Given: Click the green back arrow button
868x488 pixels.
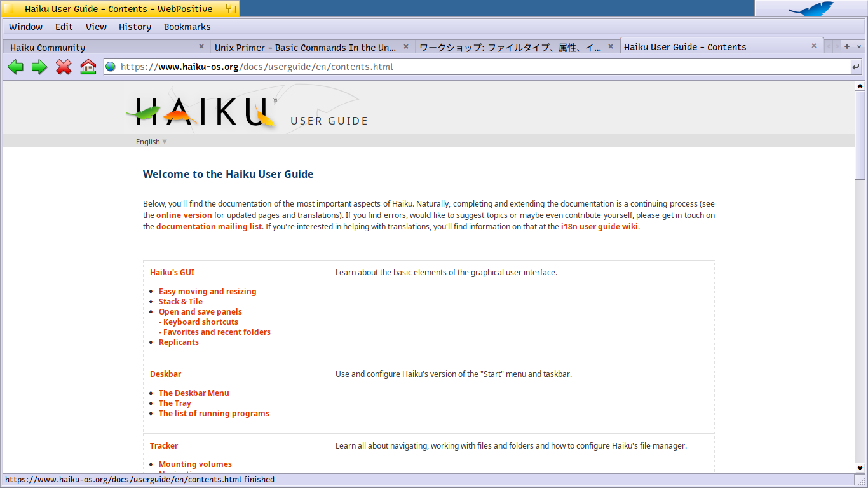Looking at the screenshot, I should click(16, 67).
